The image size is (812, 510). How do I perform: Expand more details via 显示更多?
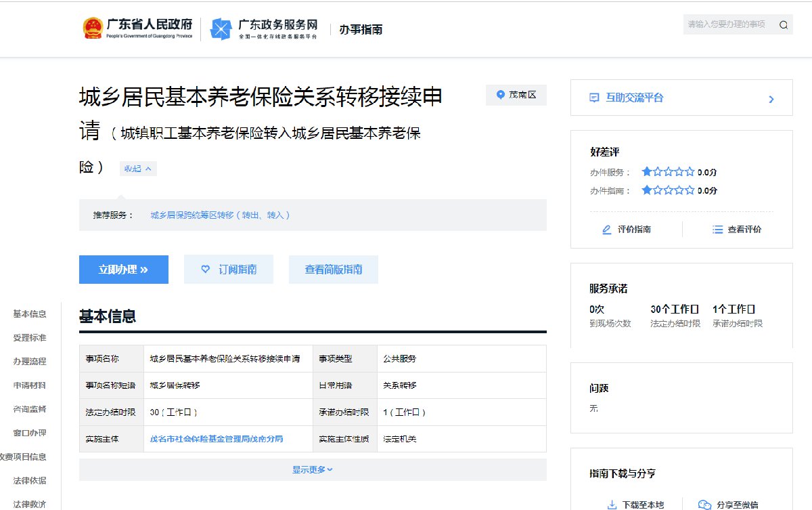pyautogui.click(x=312, y=469)
